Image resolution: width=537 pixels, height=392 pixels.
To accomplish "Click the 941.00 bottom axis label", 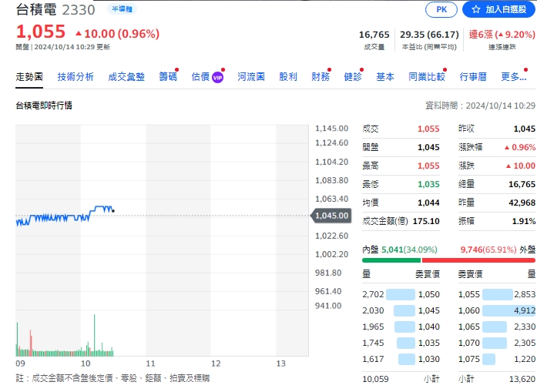I will (x=328, y=306).
